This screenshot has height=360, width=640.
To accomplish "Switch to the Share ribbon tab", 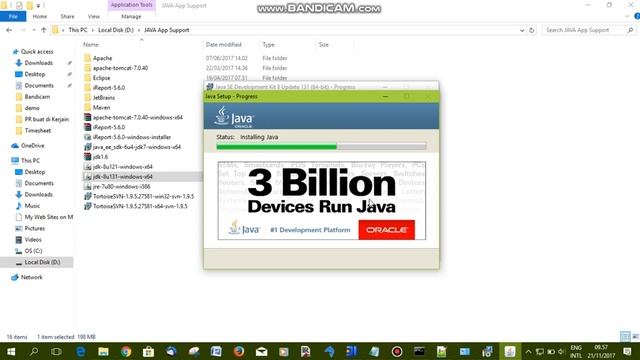I will pos(67,16).
